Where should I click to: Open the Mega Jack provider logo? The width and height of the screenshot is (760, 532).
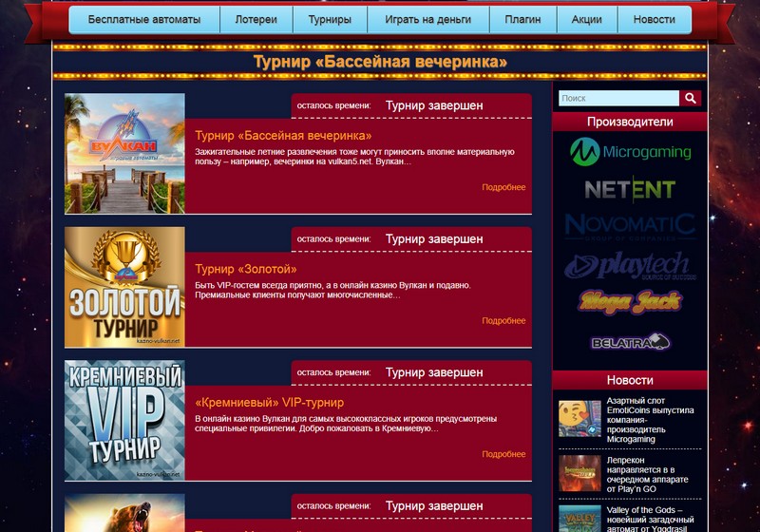point(630,302)
